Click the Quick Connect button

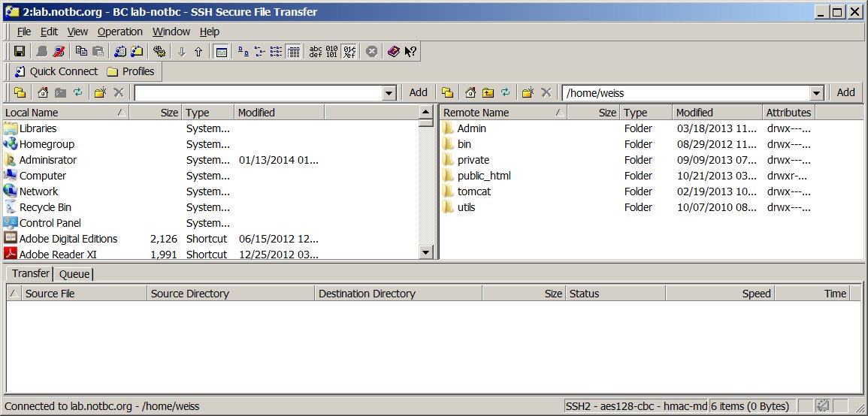pos(56,71)
